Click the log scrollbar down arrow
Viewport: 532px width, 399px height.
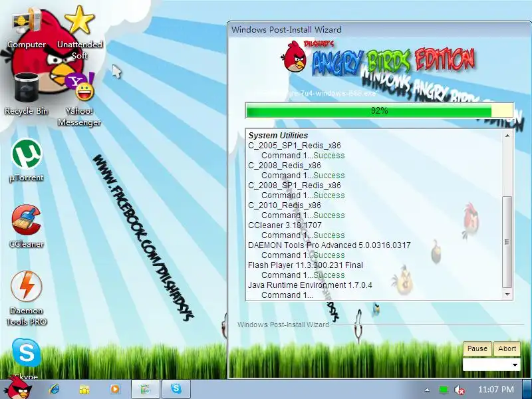coord(507,295)
